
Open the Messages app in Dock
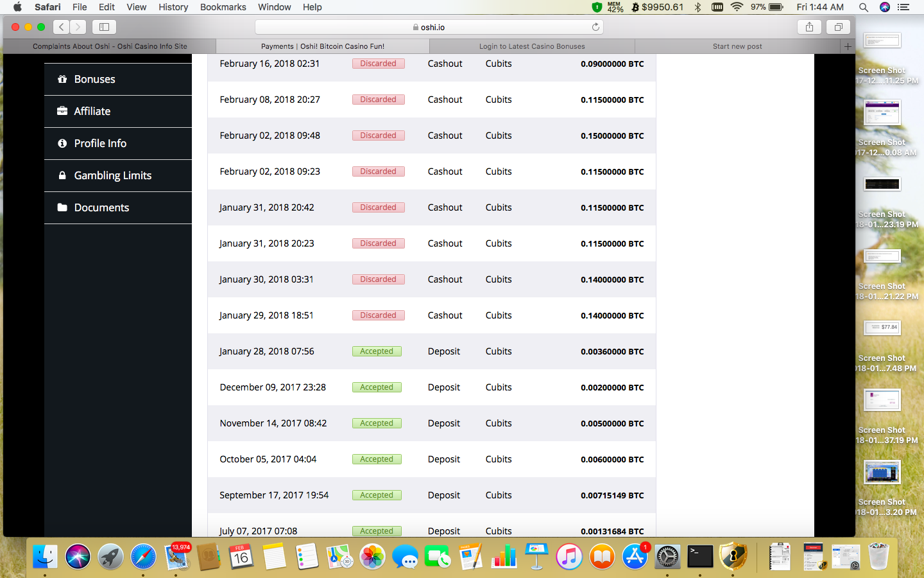point(405,557)
